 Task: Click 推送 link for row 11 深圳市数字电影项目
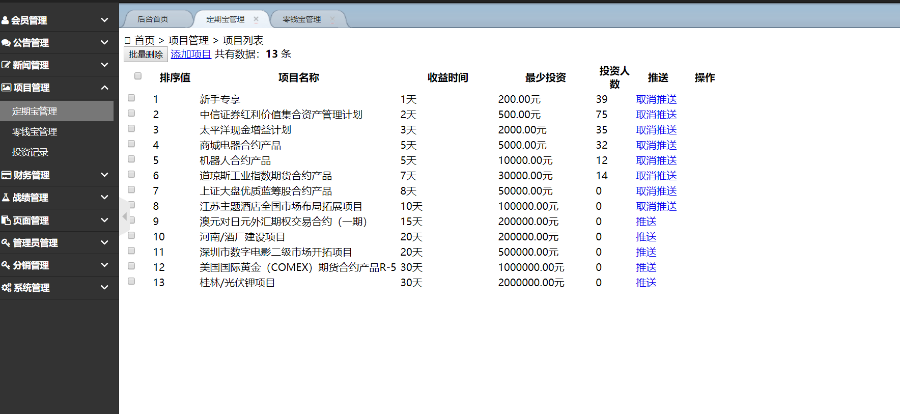click(646, 252)
